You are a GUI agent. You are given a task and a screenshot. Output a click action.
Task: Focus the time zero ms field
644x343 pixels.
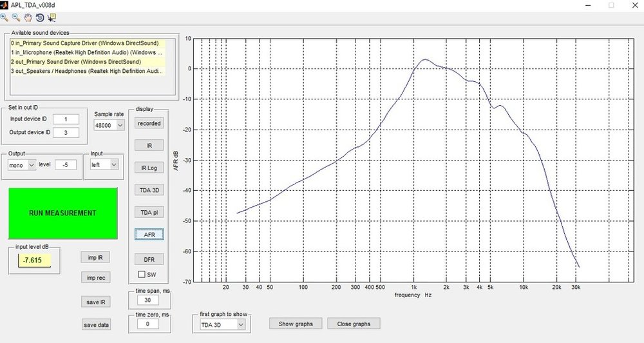pos(147,324)
